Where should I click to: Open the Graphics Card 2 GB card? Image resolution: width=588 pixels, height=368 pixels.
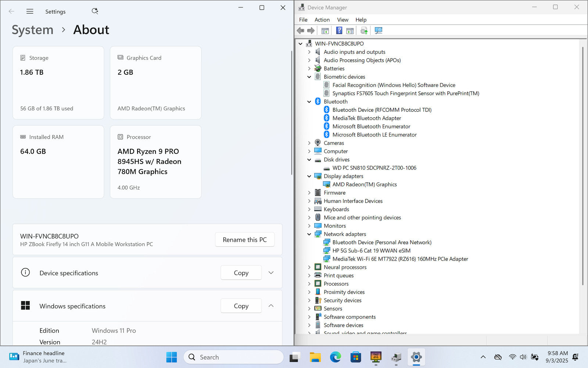(x=156, y=83)
